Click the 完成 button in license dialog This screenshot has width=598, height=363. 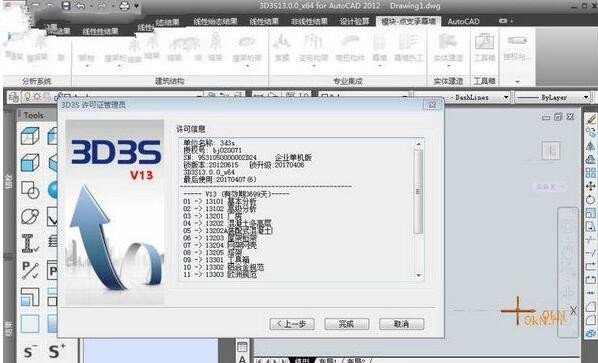[347, 324]
